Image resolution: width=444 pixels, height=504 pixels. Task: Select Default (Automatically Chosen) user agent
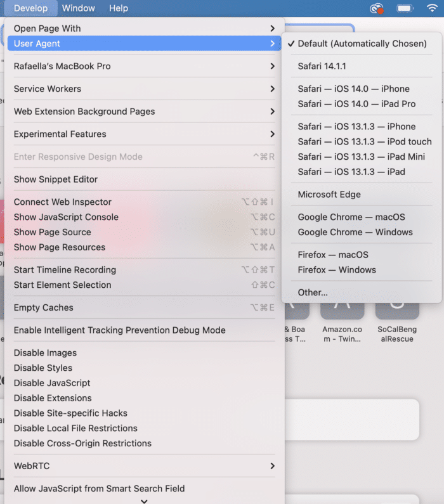[x=362, y=43]
